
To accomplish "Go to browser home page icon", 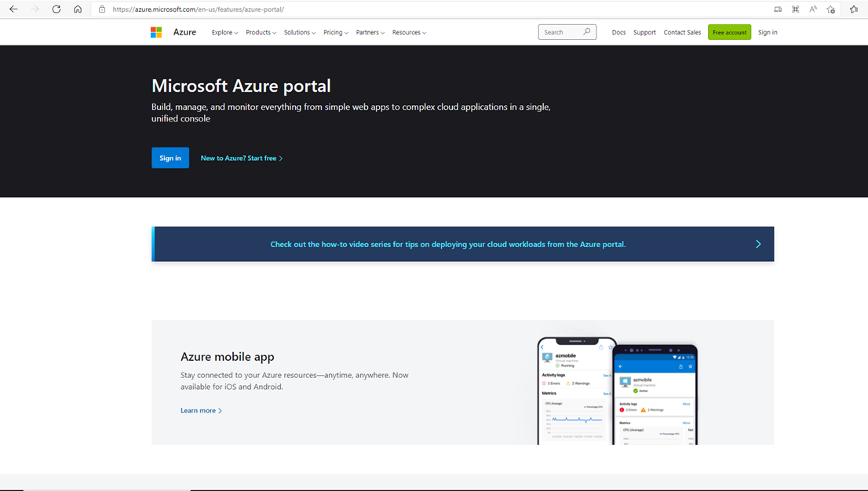I will 78,9.
